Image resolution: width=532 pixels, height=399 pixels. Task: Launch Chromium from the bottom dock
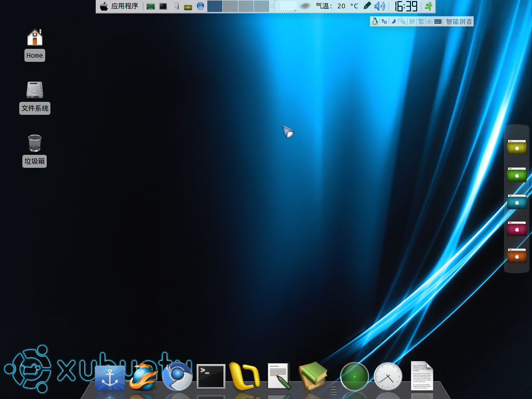(x=177, y=376)
